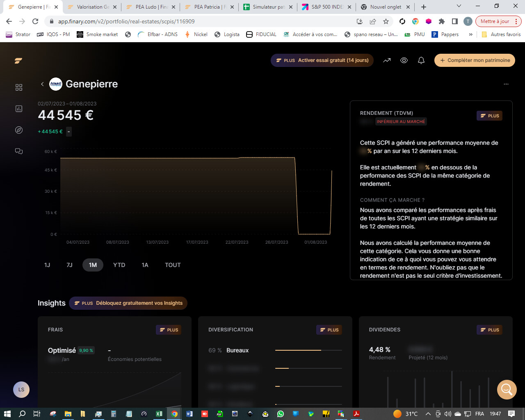Click the Mettre à jour browser button
Image resolution: width=525 pixels, height=420 pixels.
coord(498,21)
